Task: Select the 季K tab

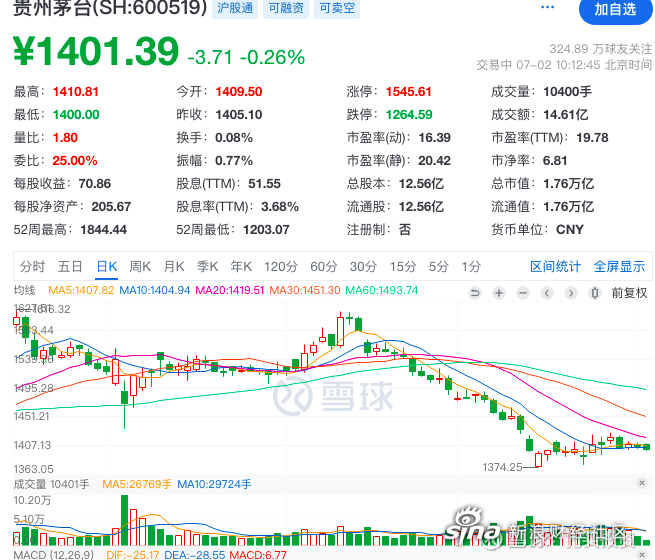Action: [x=208, y=266]
